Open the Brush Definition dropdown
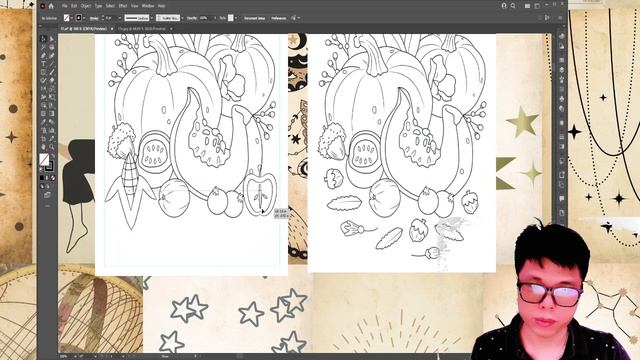This screenshot has height=360, width=640. coord(182,18)
